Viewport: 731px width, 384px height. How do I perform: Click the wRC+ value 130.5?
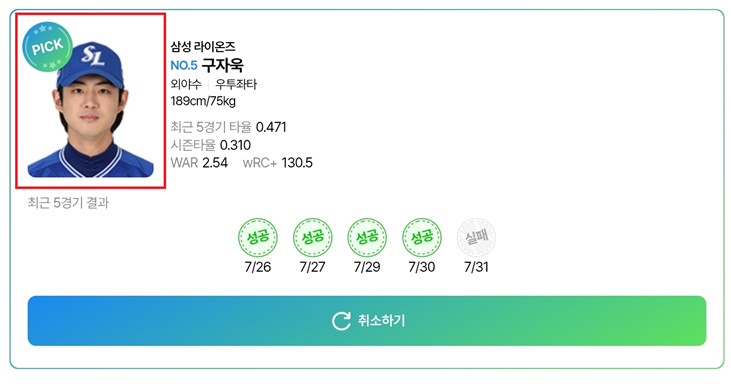click(x=297, y=163)
